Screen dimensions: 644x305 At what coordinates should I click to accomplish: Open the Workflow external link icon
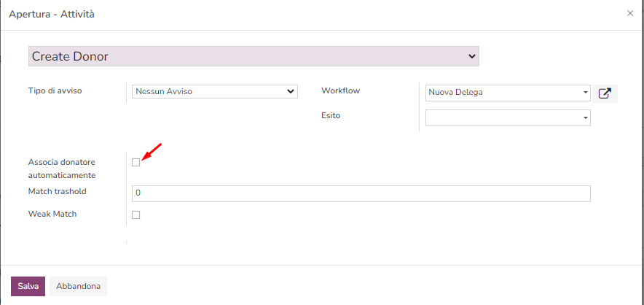point(605,93)
